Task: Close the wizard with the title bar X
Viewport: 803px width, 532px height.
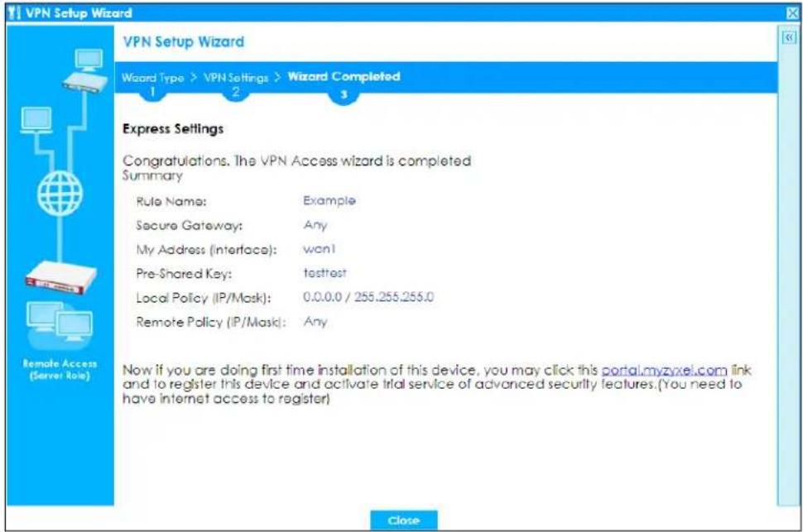Action: point(792,13)
